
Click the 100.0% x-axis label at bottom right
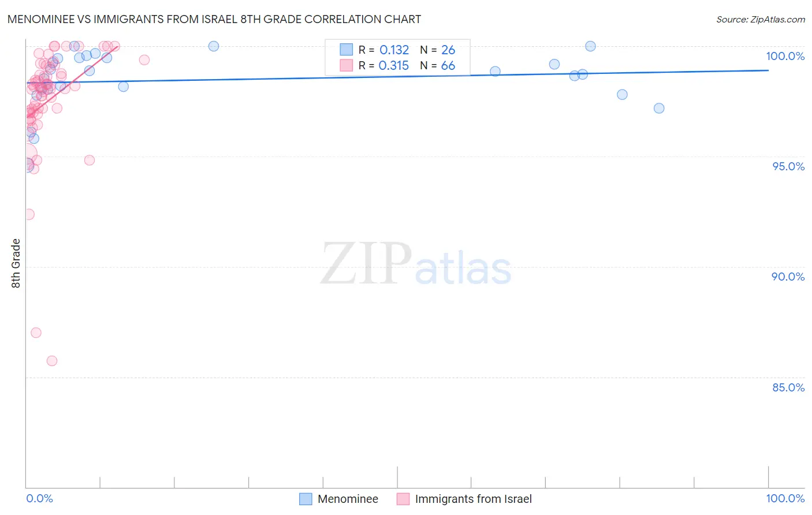point(785,498)
